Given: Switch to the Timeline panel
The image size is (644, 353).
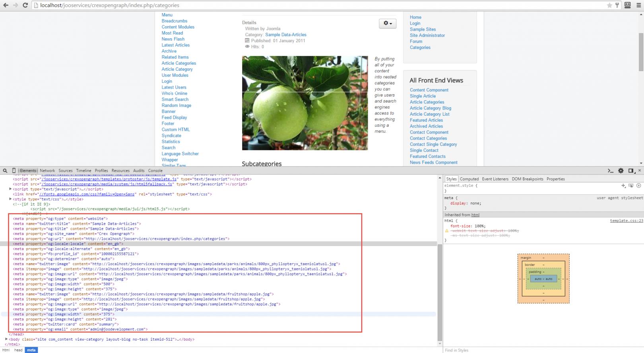Looking at the screenshot, I should pos(83,171).
